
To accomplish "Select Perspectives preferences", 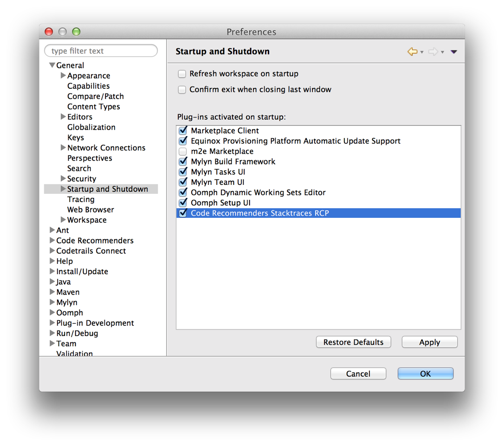I will (x=90, y=158).
